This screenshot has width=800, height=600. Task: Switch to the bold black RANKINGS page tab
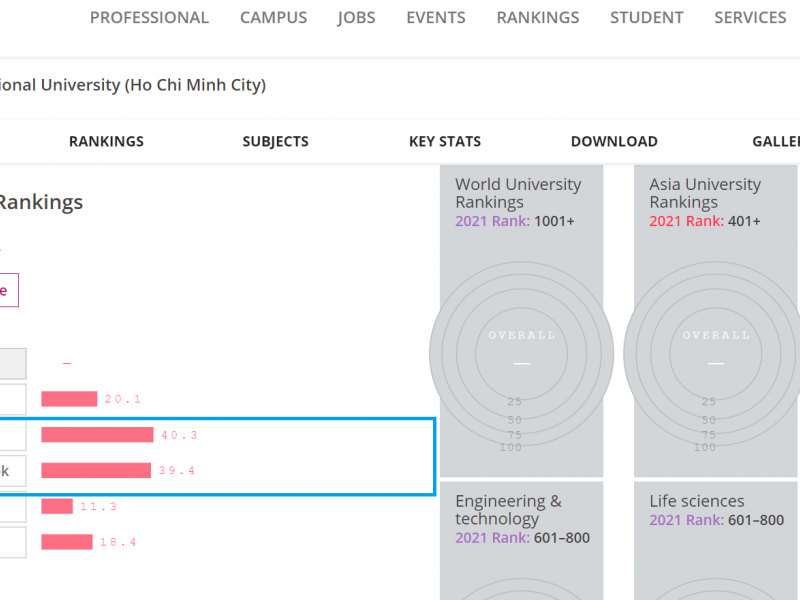point(106,142)
